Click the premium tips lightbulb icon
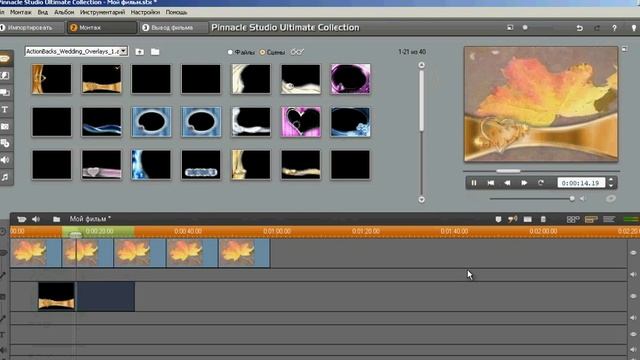The width and height of the screenshot is (640, 360). [634, 28]
